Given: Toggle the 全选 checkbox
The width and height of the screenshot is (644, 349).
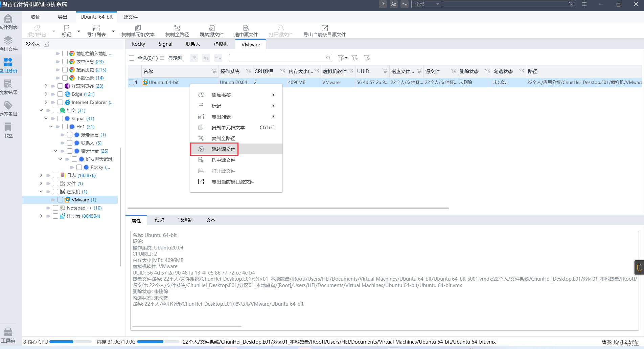Looking at the screenshot, I should click(x=132, y=58).
